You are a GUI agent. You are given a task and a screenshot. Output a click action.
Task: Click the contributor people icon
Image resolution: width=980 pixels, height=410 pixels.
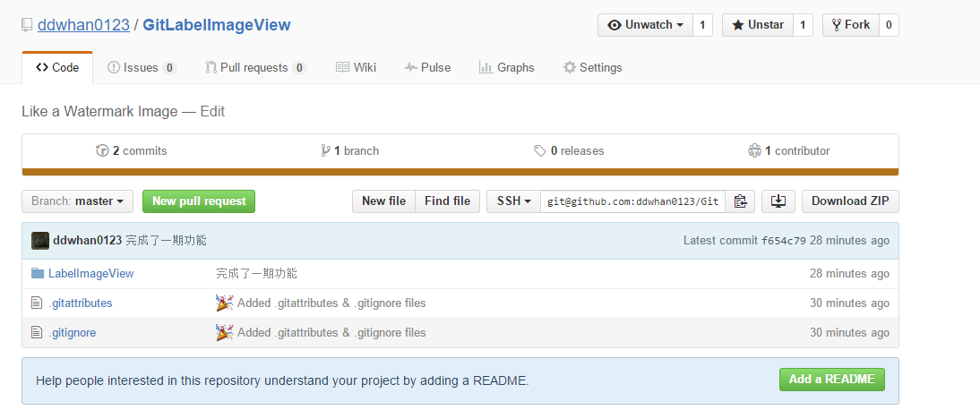(754, 150)
